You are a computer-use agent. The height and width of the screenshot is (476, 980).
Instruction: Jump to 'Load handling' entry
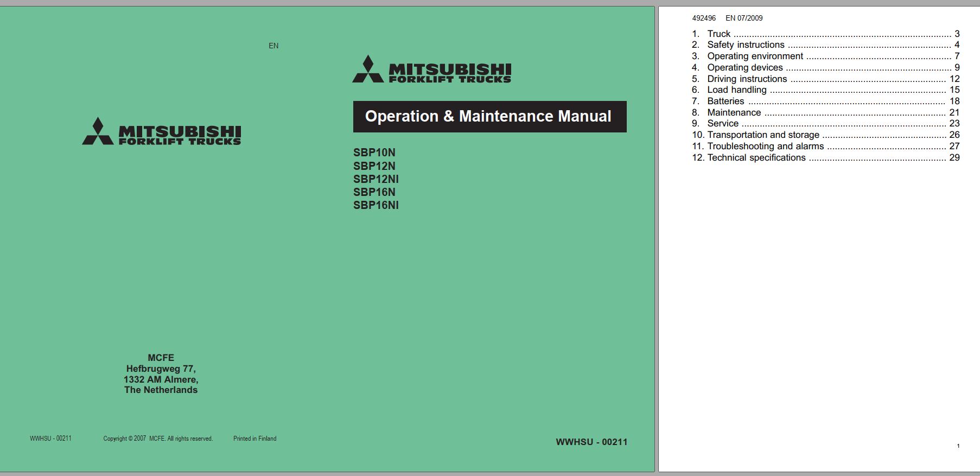[826, 90]
